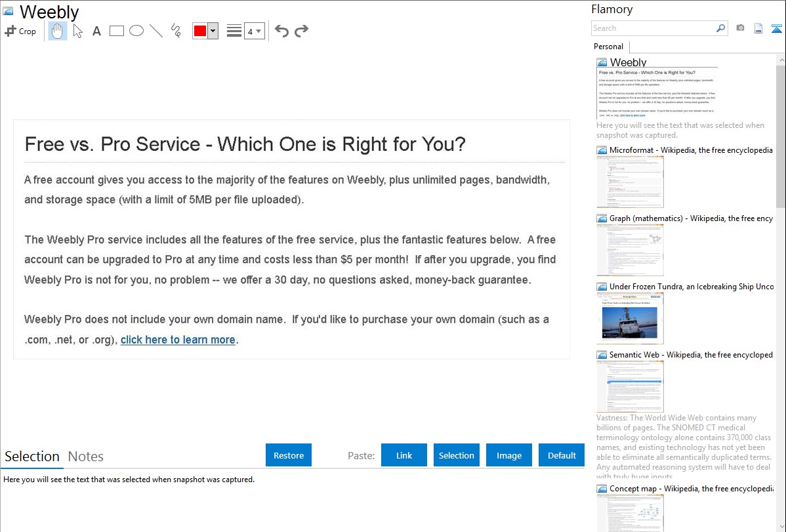Open the Concept map snapshot thumbnail
786x532 pixels.
pyautogui.click(x=630, y=513)
